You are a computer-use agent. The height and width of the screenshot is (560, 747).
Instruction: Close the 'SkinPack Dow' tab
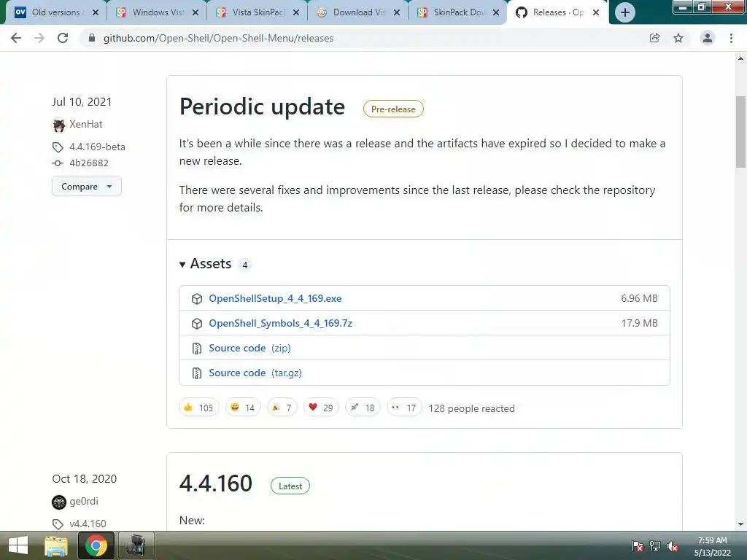point(496,12)
